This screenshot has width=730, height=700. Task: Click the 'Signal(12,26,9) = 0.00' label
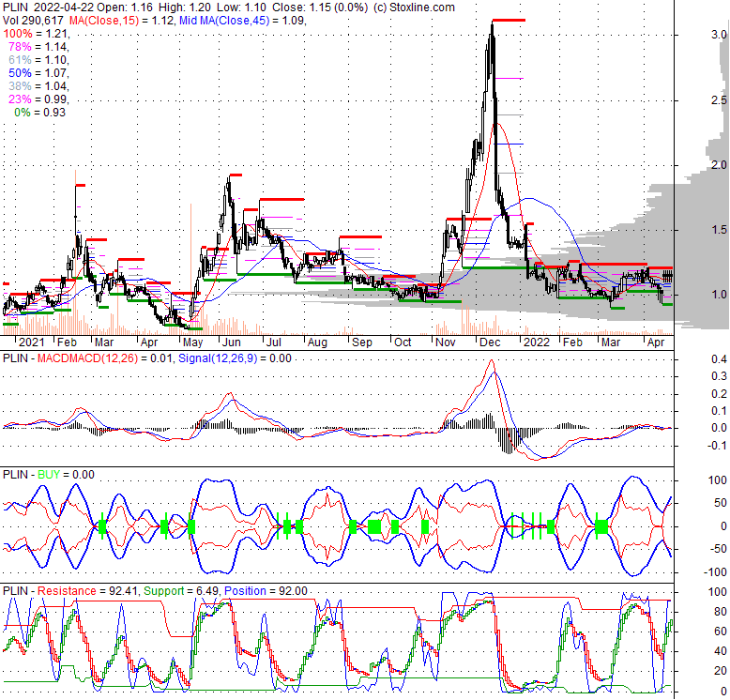coord(236,358)
